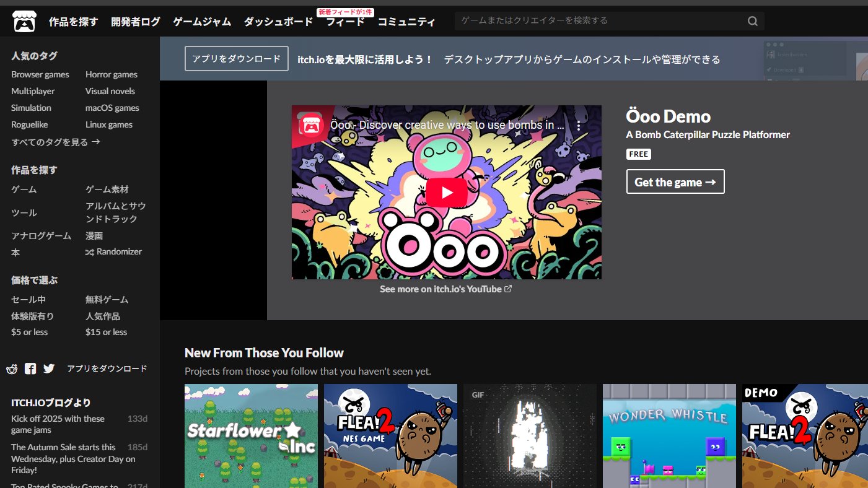The image size is (868, 488).
Task: Open the Twitter social icon
Action: [49, 368]
